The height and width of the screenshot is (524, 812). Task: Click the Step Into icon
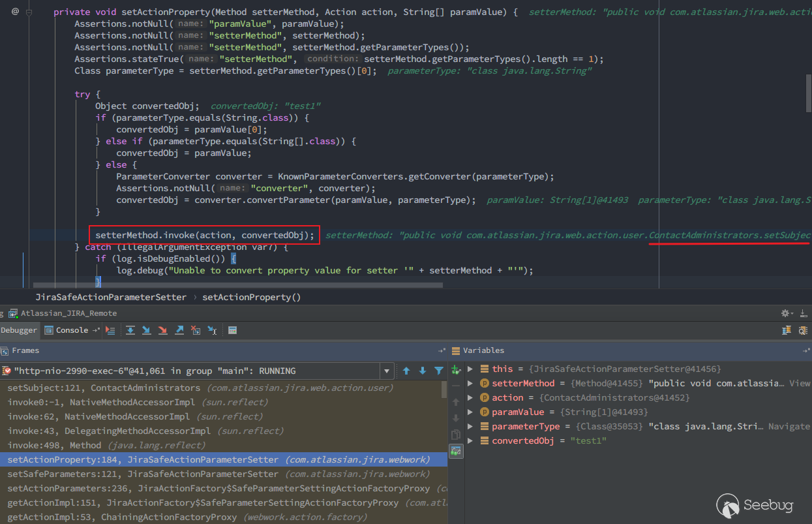147,330
